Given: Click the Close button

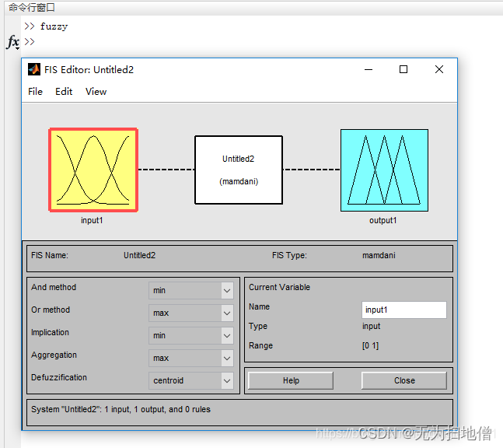Looking at the screenshot, I should point(404,380).
